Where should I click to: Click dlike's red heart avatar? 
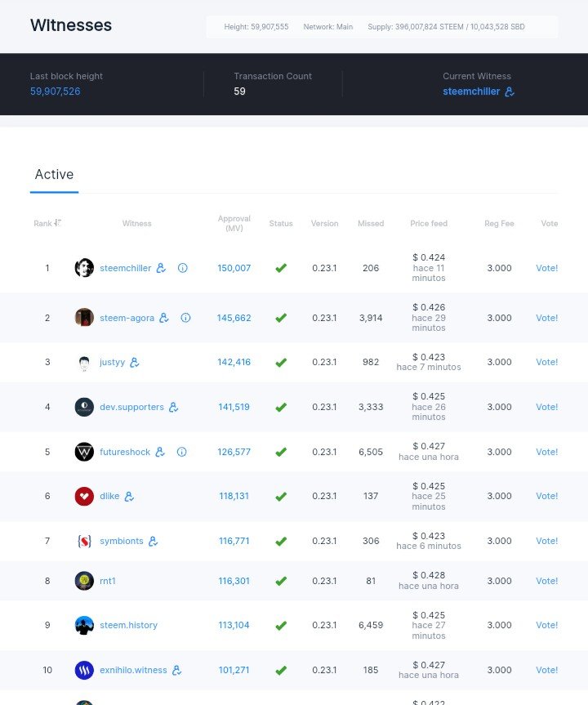(84, 496)
